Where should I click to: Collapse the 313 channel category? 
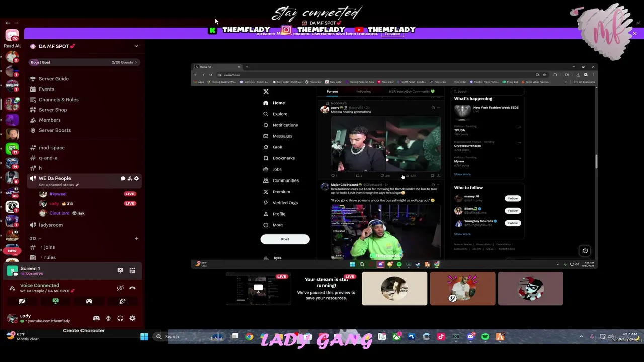click(35, 238)
